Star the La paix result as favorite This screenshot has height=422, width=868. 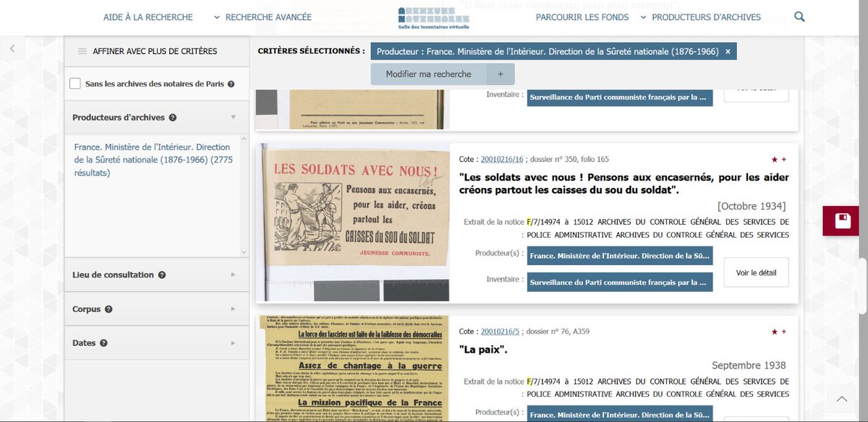[773, 331]
